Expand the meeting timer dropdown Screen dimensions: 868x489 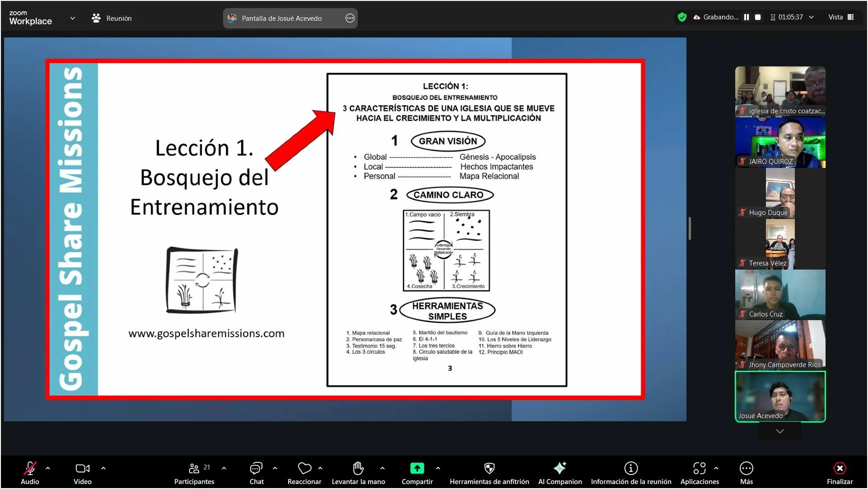tap(812, 17)
